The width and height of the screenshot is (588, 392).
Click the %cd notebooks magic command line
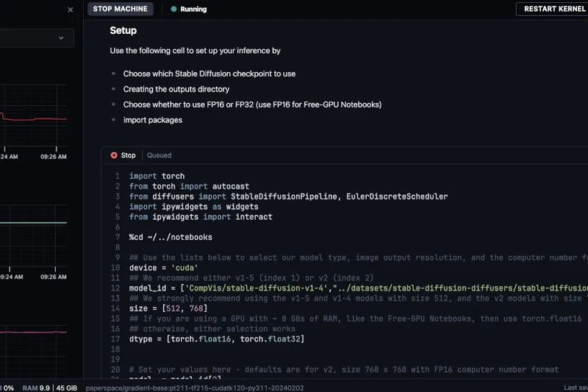171,238
